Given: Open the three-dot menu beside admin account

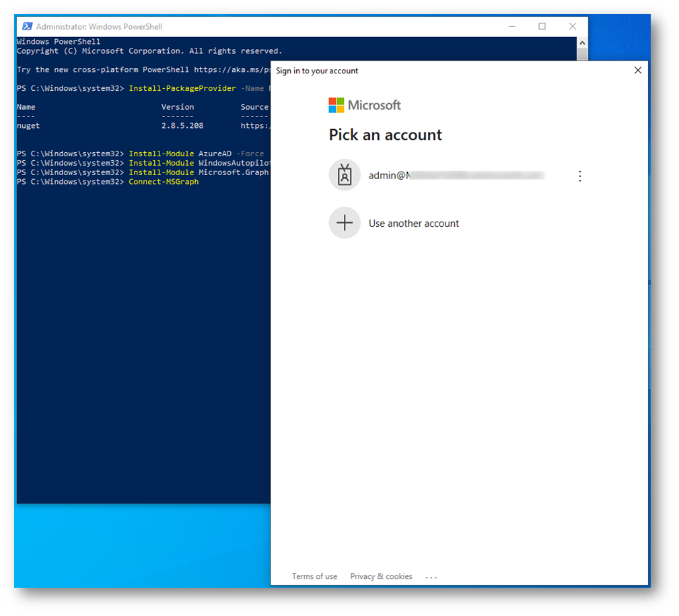Looking at the screenshot, I should coord(580,176).
